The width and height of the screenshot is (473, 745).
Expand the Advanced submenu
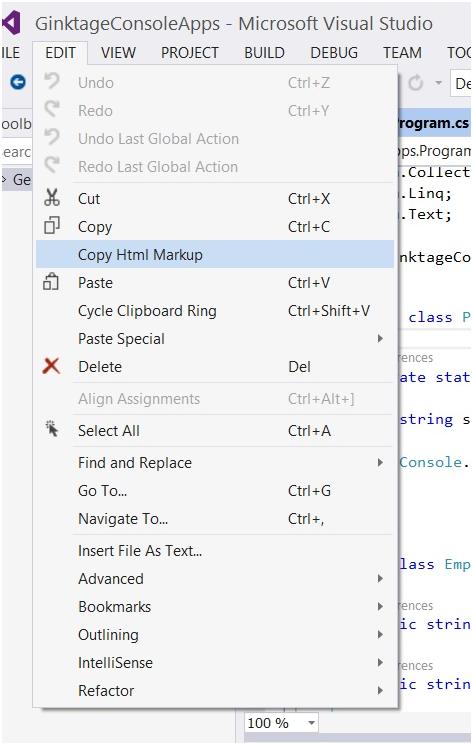[215, 579]
